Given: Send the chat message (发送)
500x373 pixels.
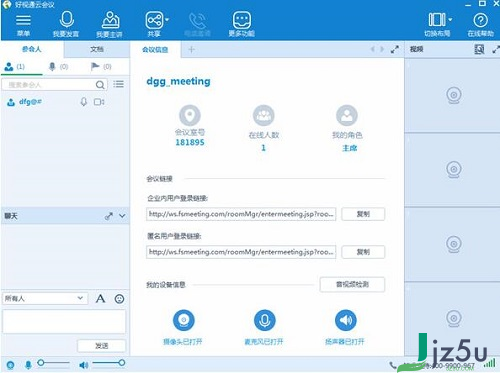Looking at the screenshot, I should click(102, 346).
